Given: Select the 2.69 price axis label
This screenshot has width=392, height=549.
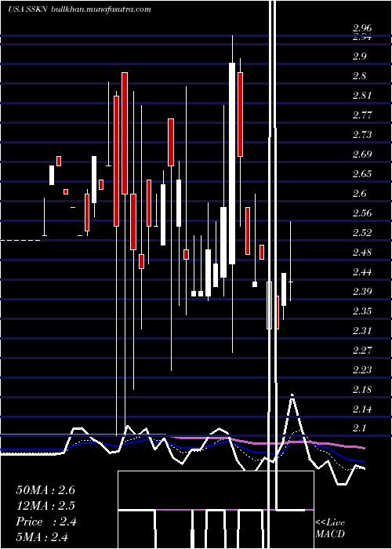Looking at the screenshot, I should pyautogui.click(x=362, y=154).
